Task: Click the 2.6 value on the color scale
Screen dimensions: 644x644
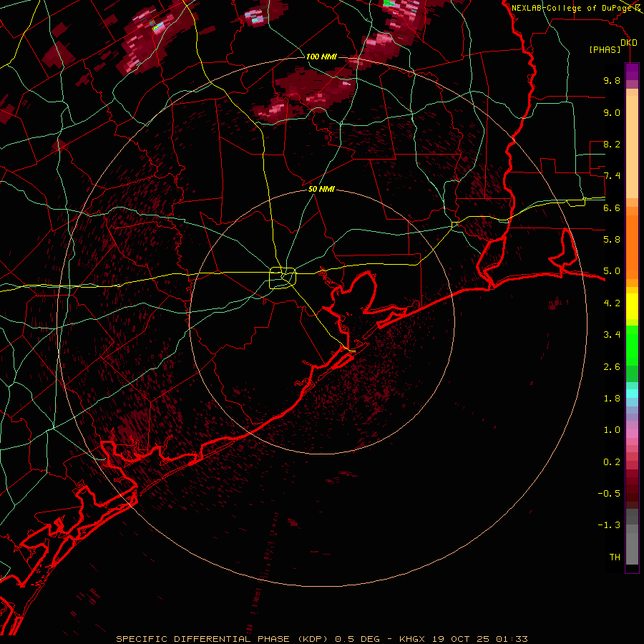Action: [612, 367]
